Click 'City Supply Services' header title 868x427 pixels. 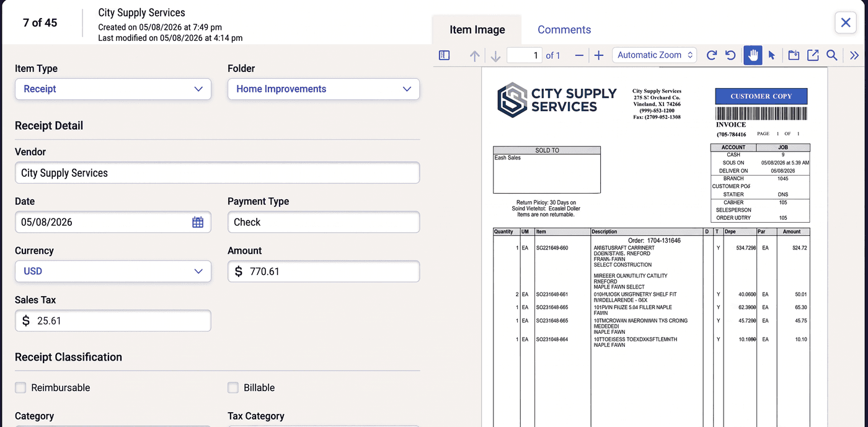(141, 12)
